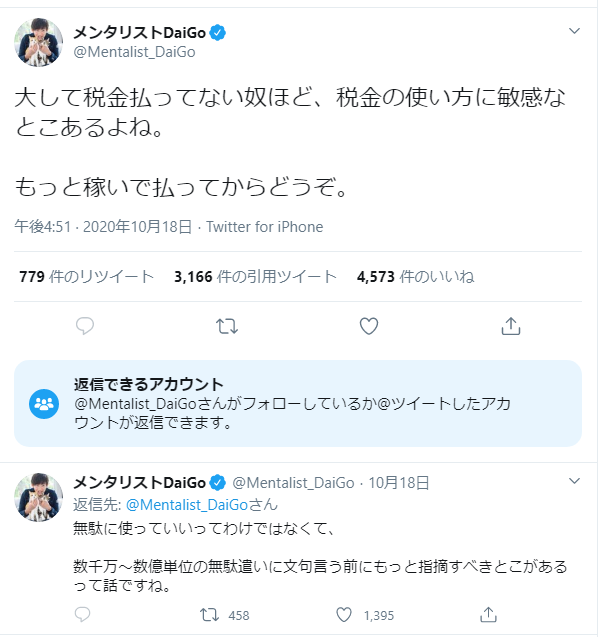Open the avatar on the reply tweet

(x=39, y=494)
